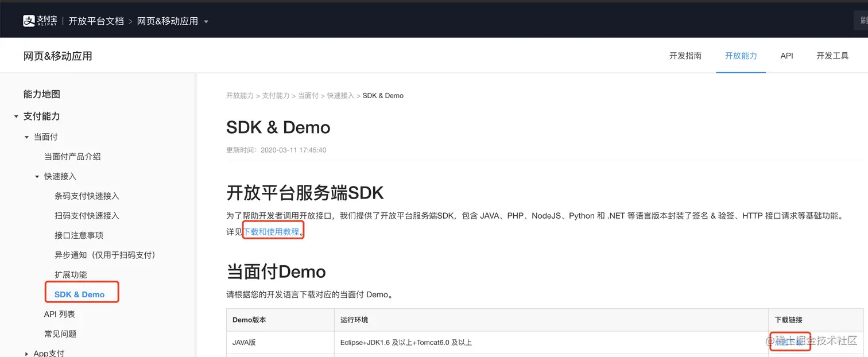Click 当面付 in the breadcrumb
Screen dimensions: 868x357
point(308,95)
